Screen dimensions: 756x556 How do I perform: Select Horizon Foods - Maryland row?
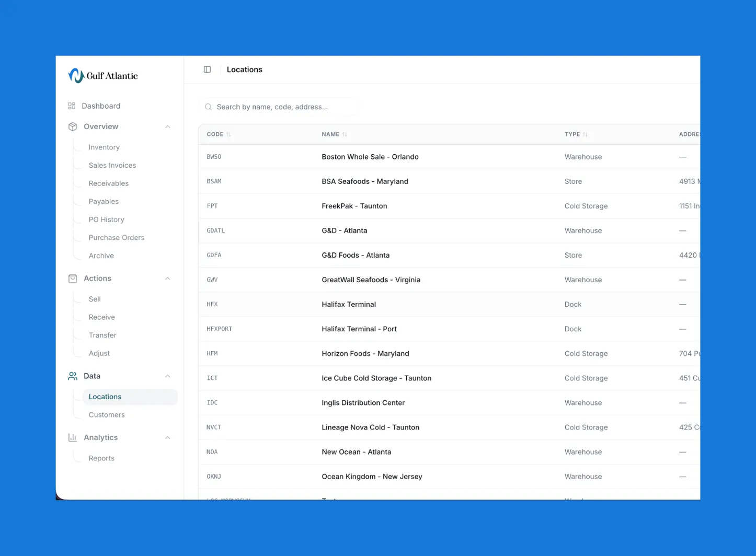pyautogui.click(x=449, y=353)
